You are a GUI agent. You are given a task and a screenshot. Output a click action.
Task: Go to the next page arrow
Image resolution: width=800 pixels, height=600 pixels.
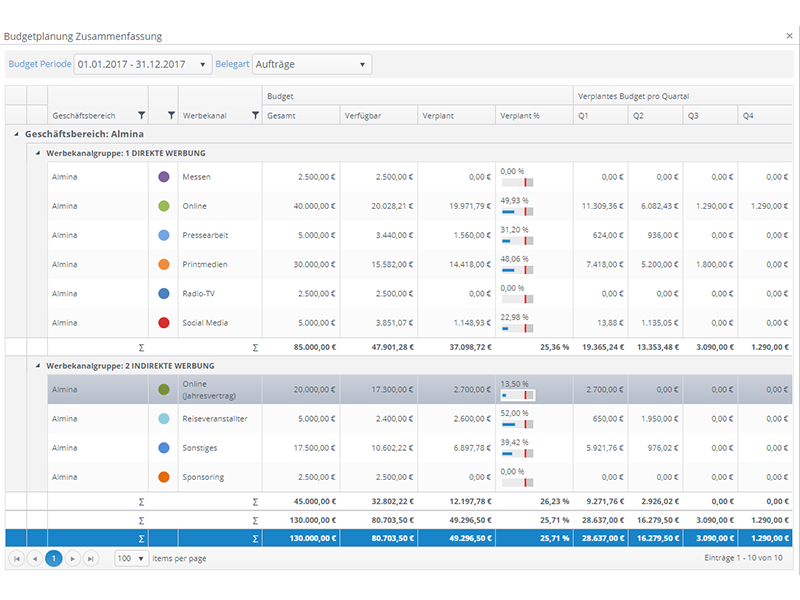click(x=72, y=559)
